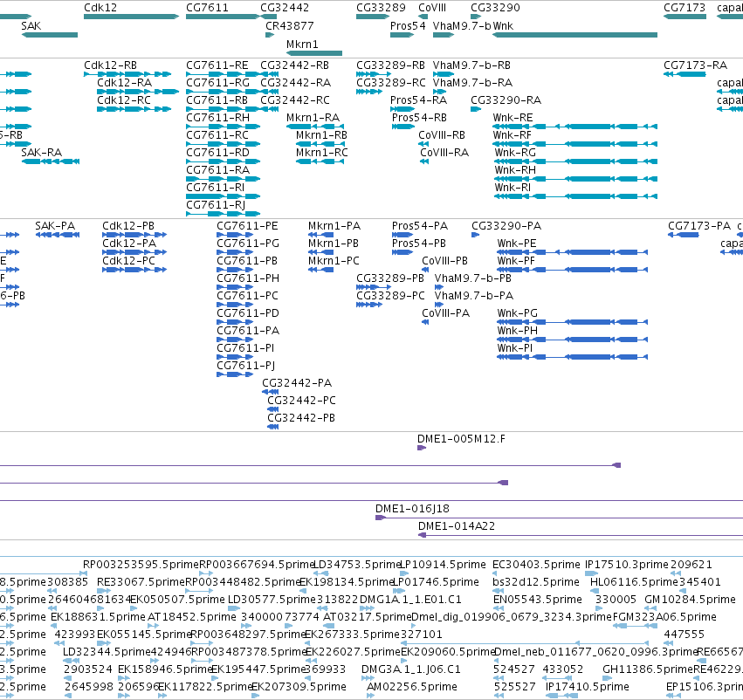Select the CG7611-PE protein label

(x=247, y=225)
